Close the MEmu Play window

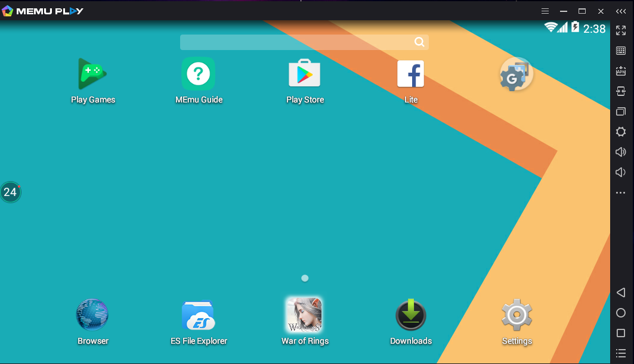pos(601,11)
